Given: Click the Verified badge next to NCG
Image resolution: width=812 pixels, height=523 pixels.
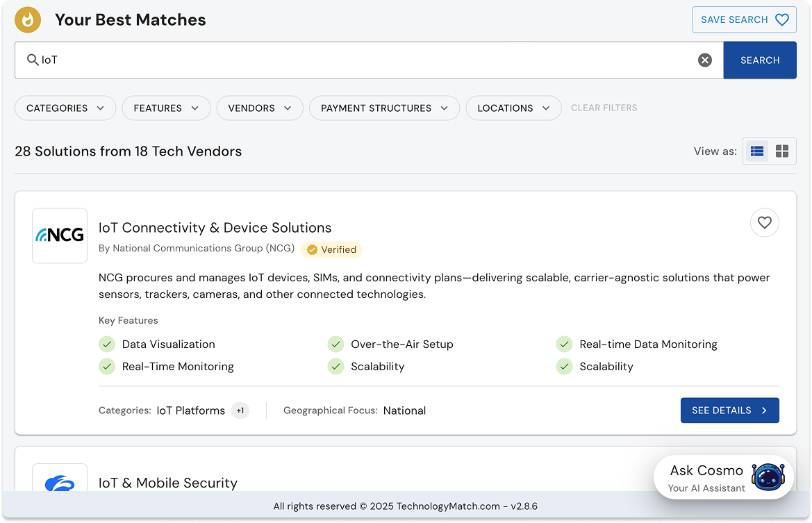Looking at the screenshot, I should coord(331,249).
